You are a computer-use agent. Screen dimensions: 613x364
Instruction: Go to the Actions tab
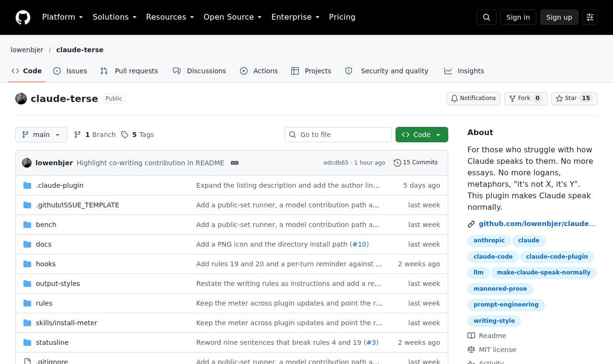point(259,71)
